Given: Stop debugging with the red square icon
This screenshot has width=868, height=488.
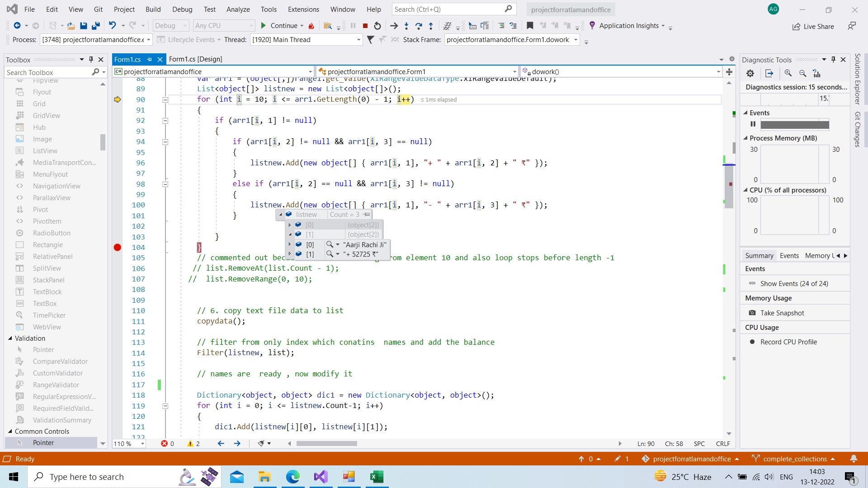Looking at the screenshot, I should (x=365, y=26).
